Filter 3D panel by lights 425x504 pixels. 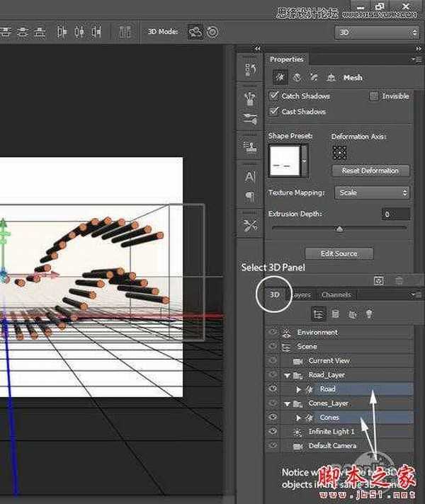(369, 314)
